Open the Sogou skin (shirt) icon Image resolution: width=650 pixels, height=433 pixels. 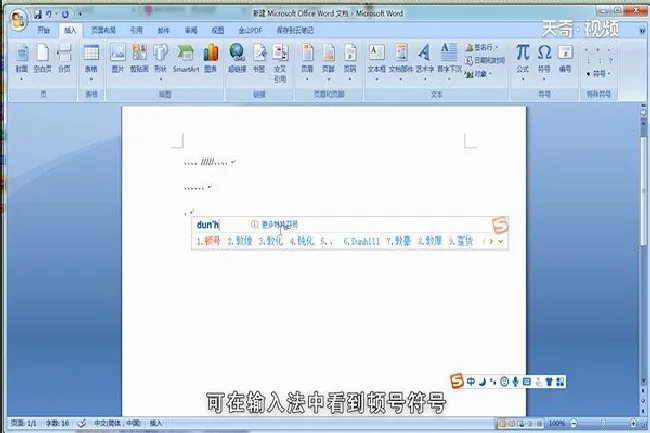pyautogui.click(x=549, y=382)
